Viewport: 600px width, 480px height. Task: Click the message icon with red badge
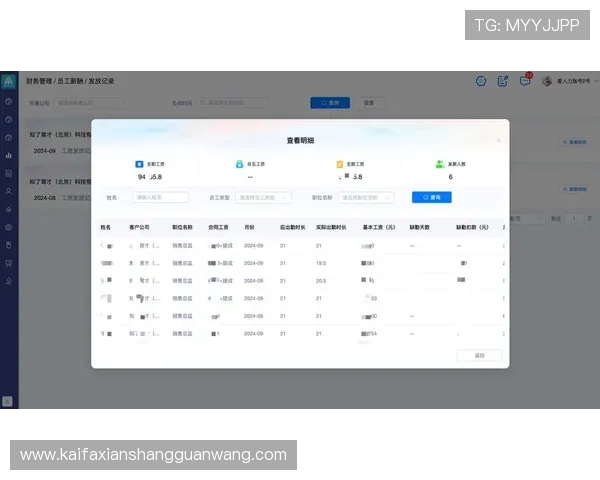click(525, 81)
